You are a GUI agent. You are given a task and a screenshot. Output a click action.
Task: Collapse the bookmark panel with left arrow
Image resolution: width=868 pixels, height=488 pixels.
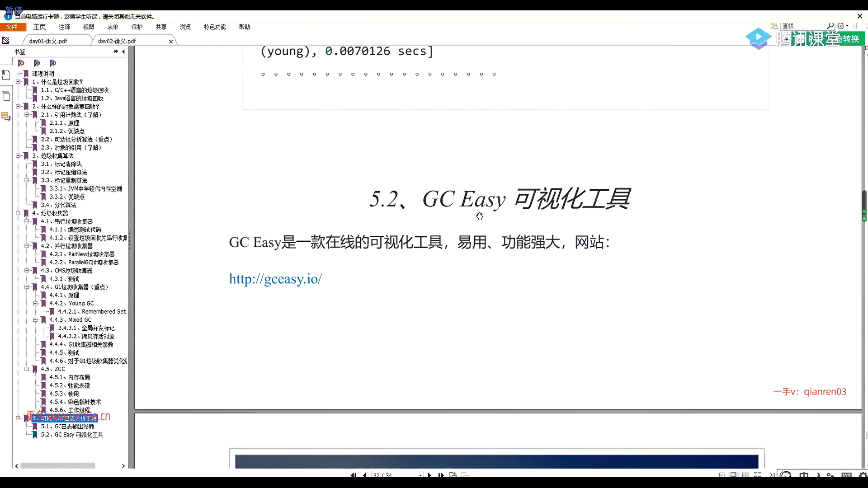(123, 52)
